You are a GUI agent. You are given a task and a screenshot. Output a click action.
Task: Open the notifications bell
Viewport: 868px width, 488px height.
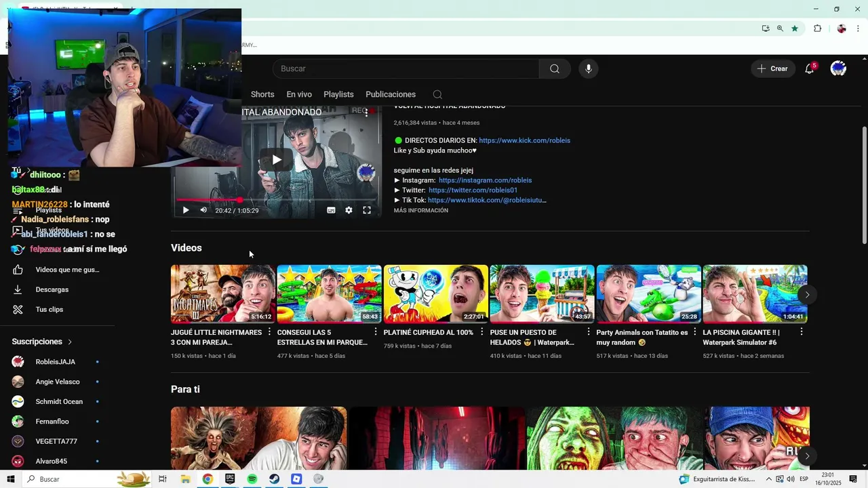[810, 68]
